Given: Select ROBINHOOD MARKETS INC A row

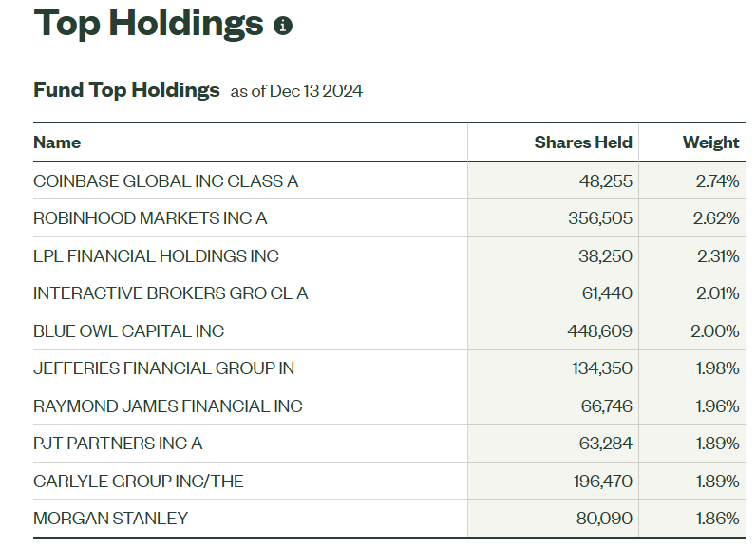Looking at the screenshot, I should [x=150, y=218].
